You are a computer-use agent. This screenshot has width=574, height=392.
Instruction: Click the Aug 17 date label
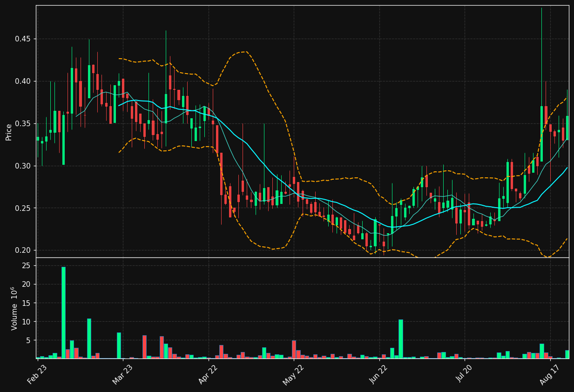(550, 374)
